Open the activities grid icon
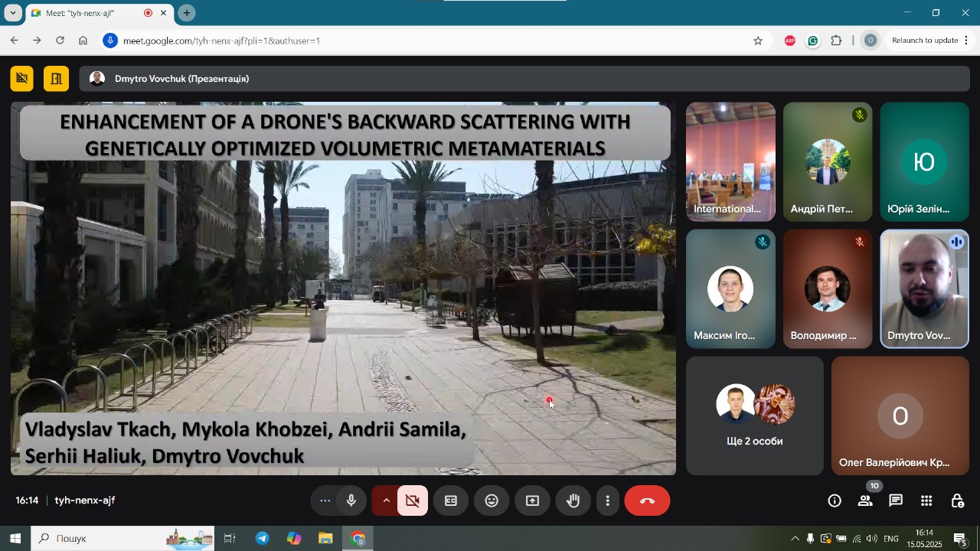The width and height of the screenshot is (980, 551). 926,500
